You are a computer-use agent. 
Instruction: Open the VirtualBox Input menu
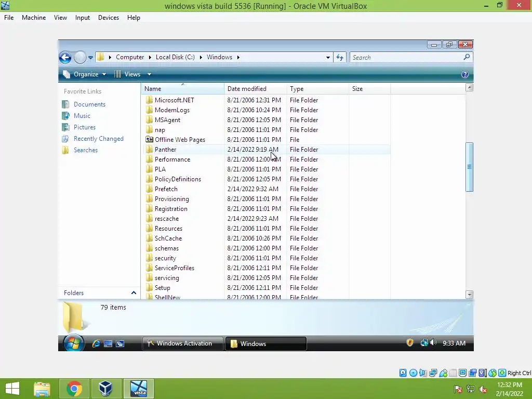(x=83, y=18)
